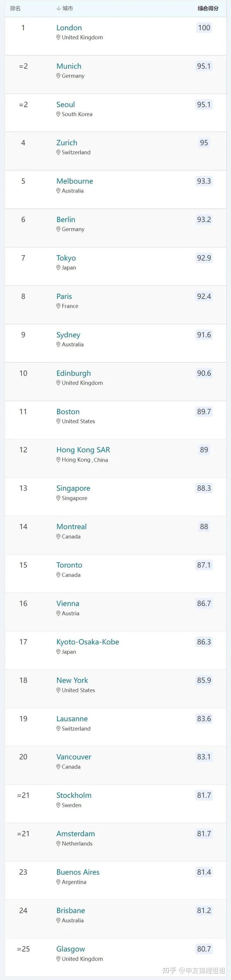Open the Kyoto-Osaka-Kobe city link

tap(87, 642)
